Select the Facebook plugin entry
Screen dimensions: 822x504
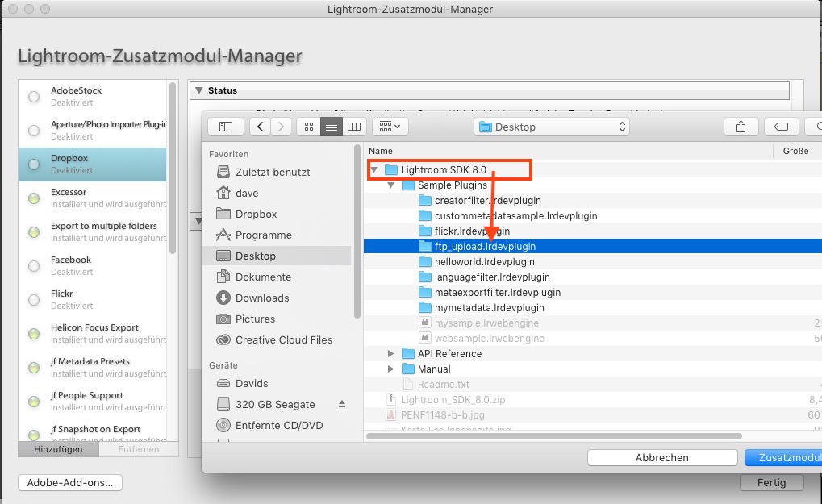[x=93, y=265]
